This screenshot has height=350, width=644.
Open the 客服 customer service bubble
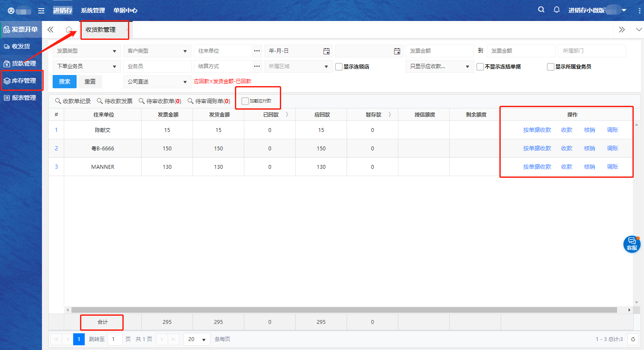pyautogui.click(x=632, y=244)
